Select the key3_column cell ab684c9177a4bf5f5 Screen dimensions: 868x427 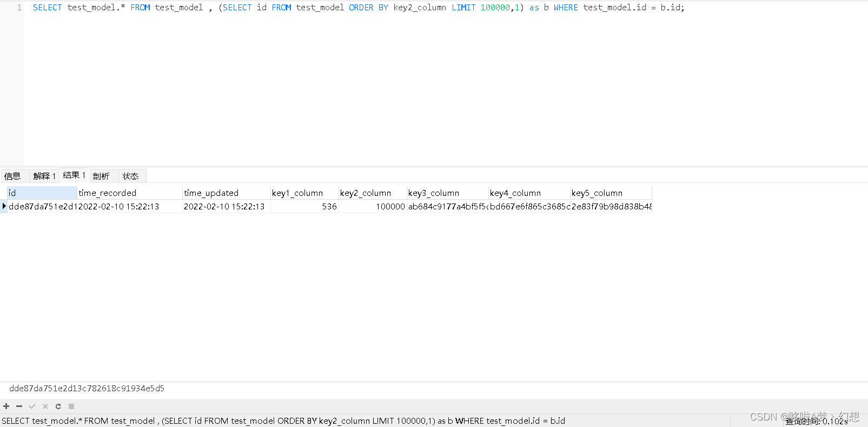point(448,206)
